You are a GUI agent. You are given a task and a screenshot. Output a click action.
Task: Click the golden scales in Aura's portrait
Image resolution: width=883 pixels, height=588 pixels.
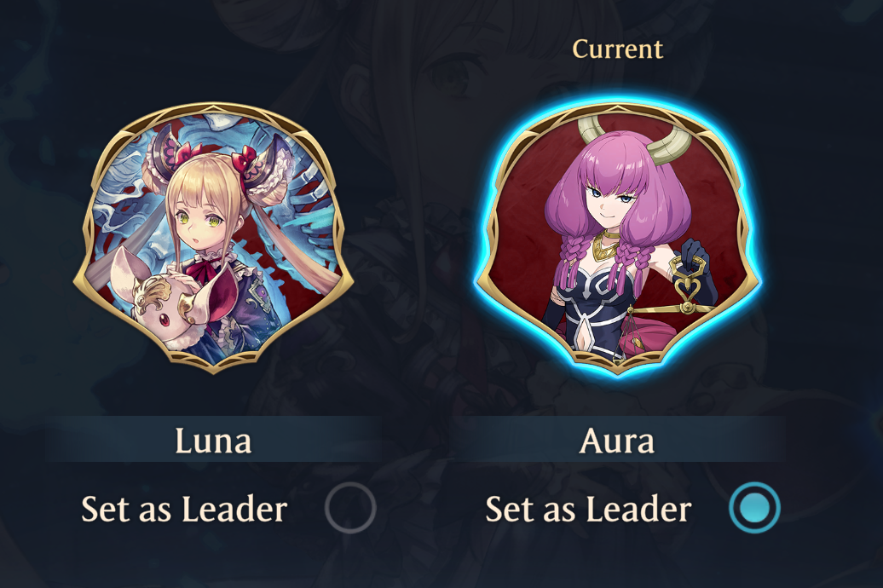pos(684,298)
